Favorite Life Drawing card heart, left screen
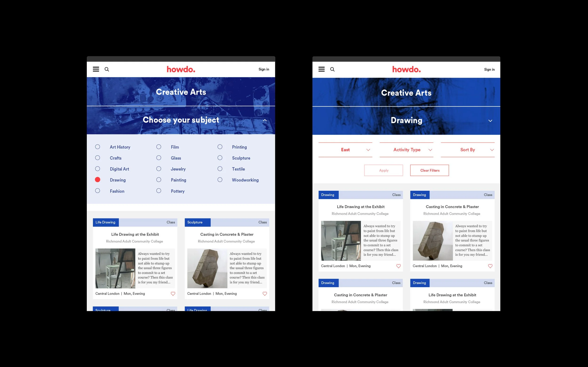The image size is (588, 367). (x=173, y=294)
